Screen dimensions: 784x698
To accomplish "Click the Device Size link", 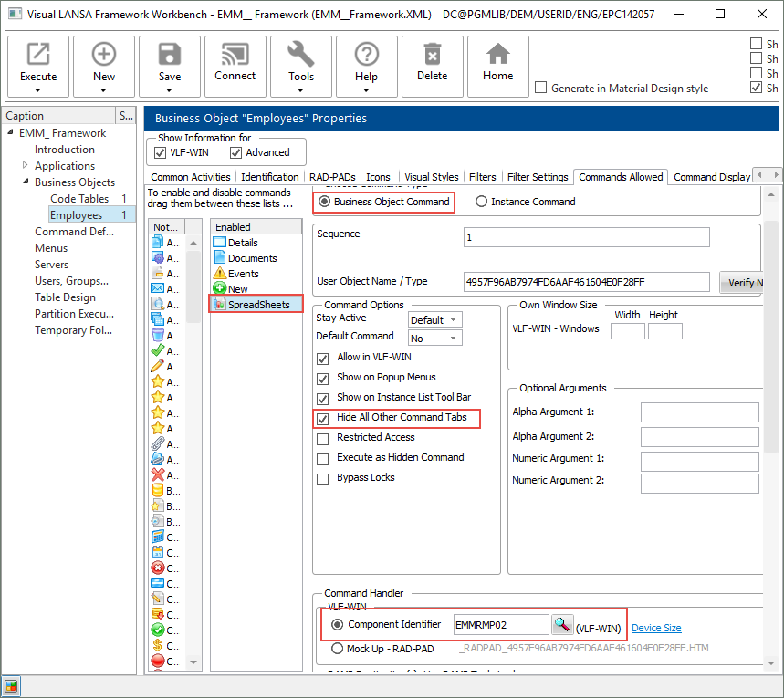I will [656, 628].
